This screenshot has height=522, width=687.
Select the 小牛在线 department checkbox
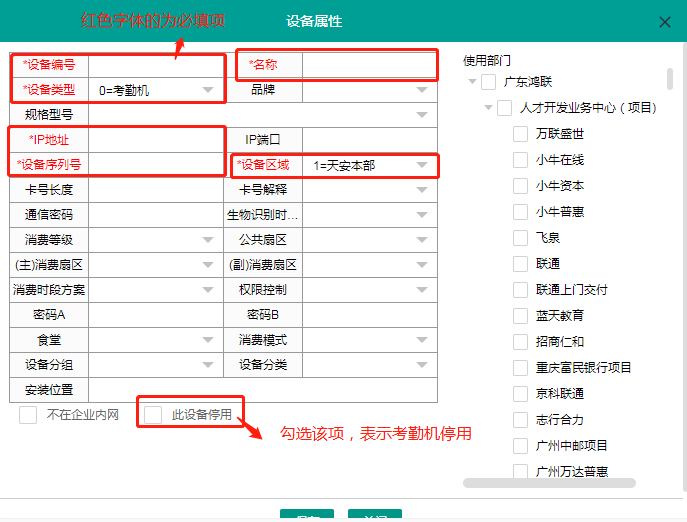click(x=520, y=160)
